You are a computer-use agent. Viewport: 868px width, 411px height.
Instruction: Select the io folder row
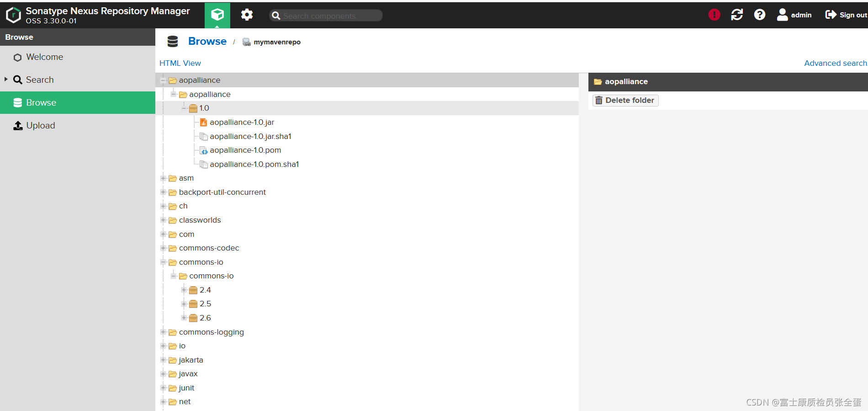(367, 346)
